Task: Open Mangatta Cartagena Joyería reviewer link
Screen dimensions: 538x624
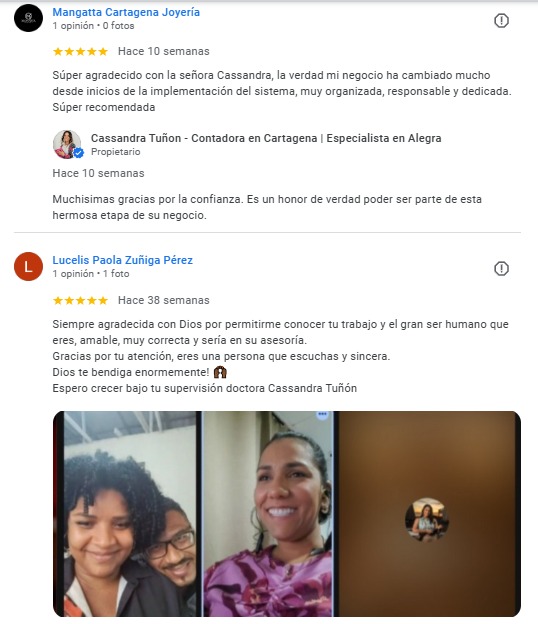Action: (126, 12)
